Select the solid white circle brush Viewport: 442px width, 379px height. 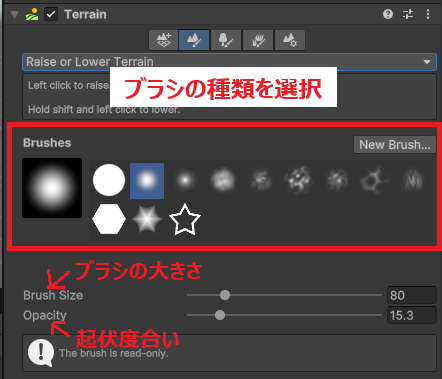click(x=109, y=180)
